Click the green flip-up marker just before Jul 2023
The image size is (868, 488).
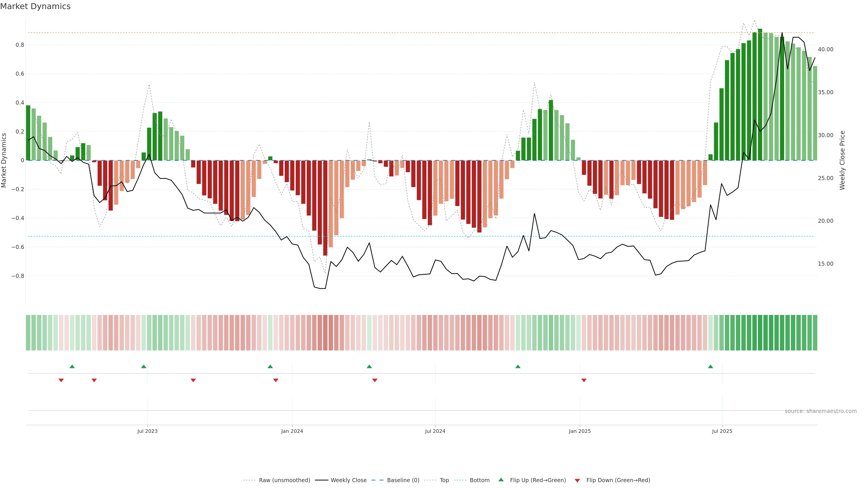coord(144,366)
